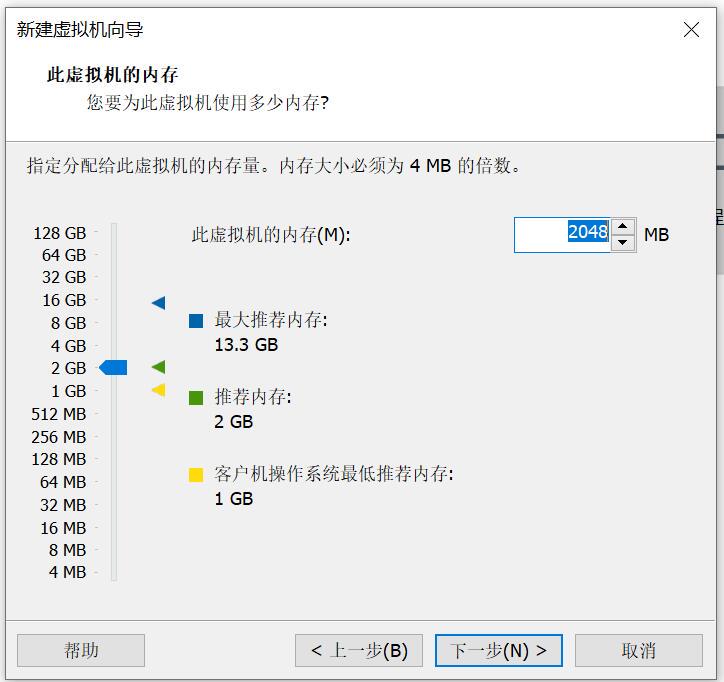Click the 64 GB slider label
Viewport: 724px width, 682px height.
pos(64,255)
